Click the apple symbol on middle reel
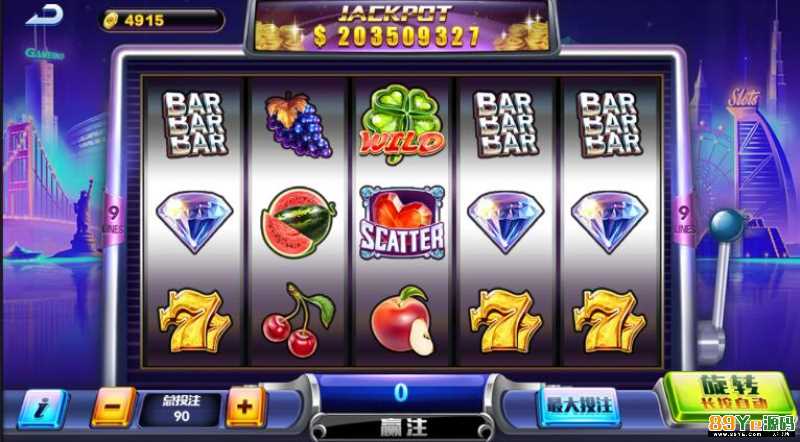This screenshot has width=800, height=442. (x=403, y=321)
